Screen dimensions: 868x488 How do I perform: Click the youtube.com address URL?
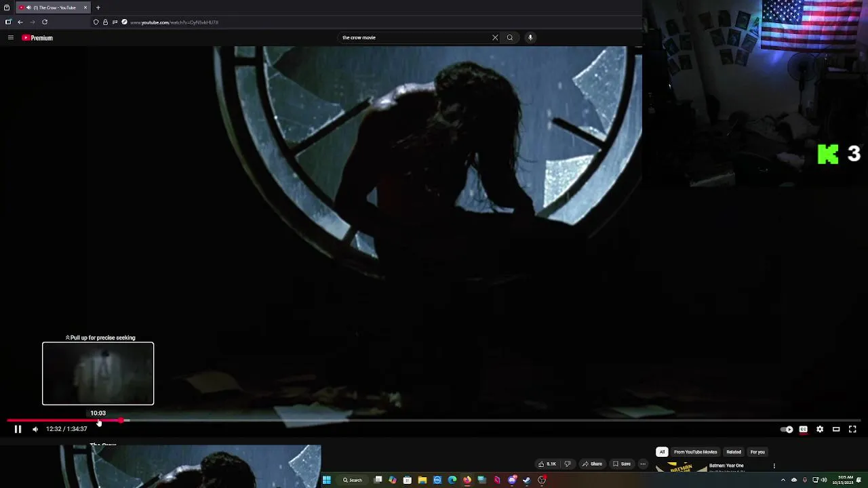(x=174, y=22)
